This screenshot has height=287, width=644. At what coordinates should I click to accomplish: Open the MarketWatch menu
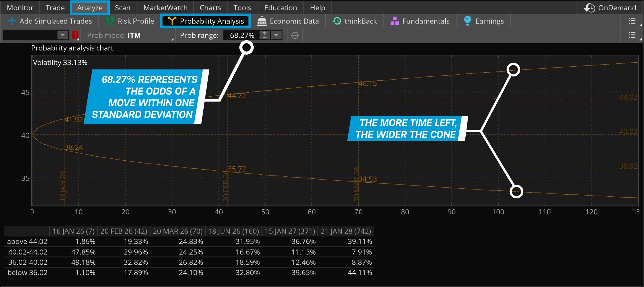pos(165,7)
